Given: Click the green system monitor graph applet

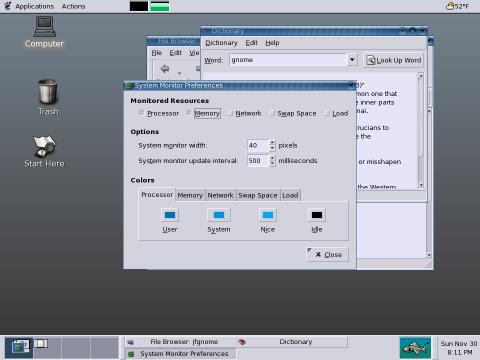Looking at the screenshot, I should tap(160, 6).
